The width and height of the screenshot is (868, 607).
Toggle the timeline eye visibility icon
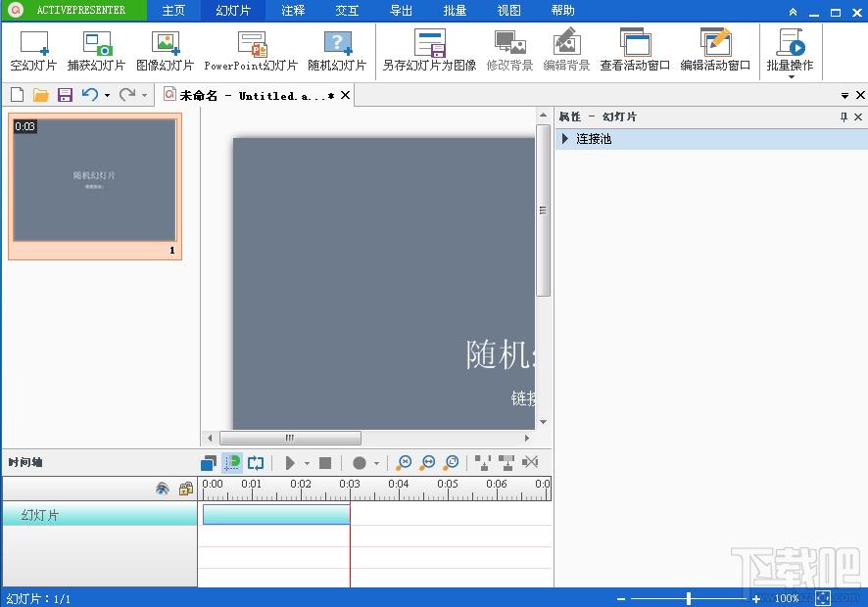[163, 489]
